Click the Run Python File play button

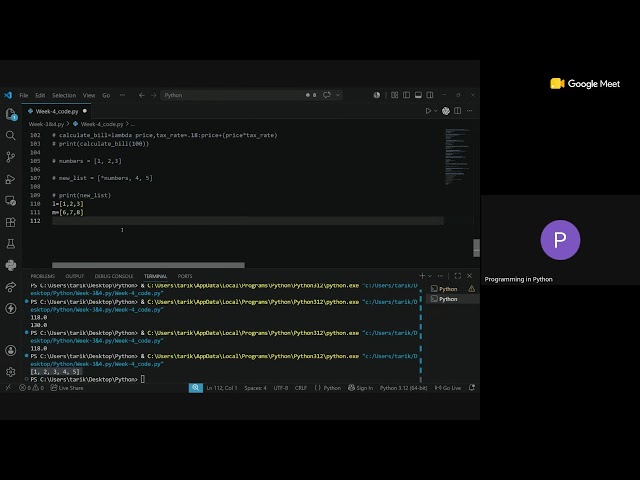pyautogui.click(x=428, y=111)
